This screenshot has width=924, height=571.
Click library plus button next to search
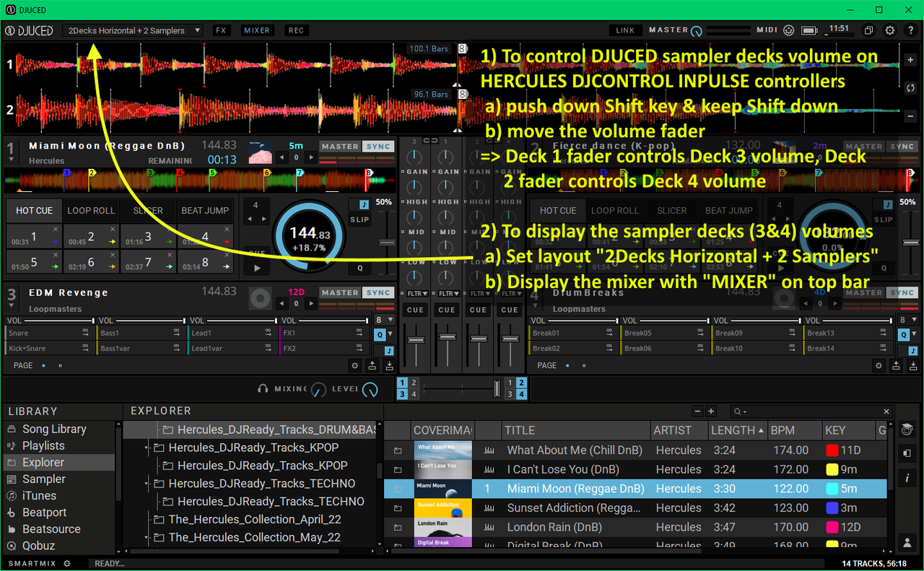coord(711,411)
